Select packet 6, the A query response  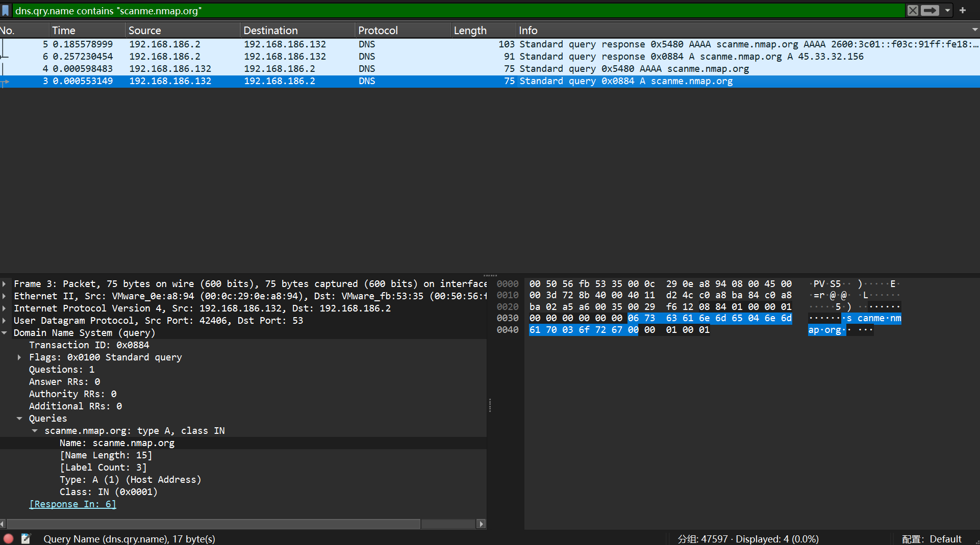click(x=490, y=57)
